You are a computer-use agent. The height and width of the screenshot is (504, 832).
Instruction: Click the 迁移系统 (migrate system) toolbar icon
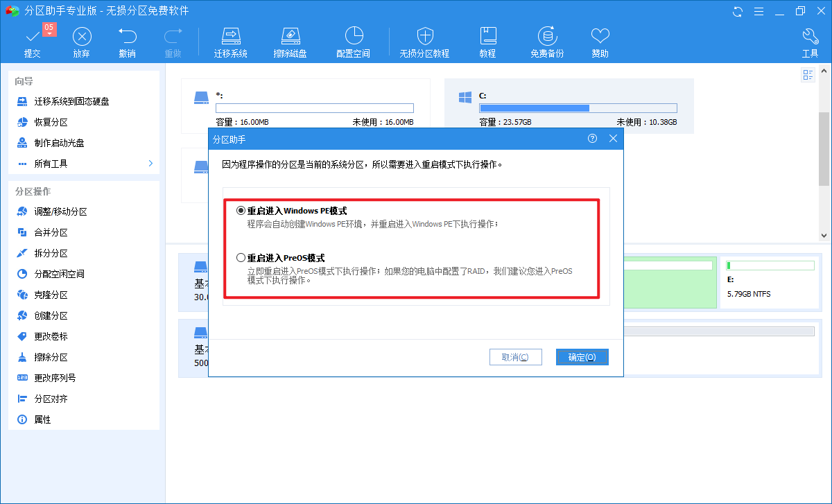coord(231,40)
